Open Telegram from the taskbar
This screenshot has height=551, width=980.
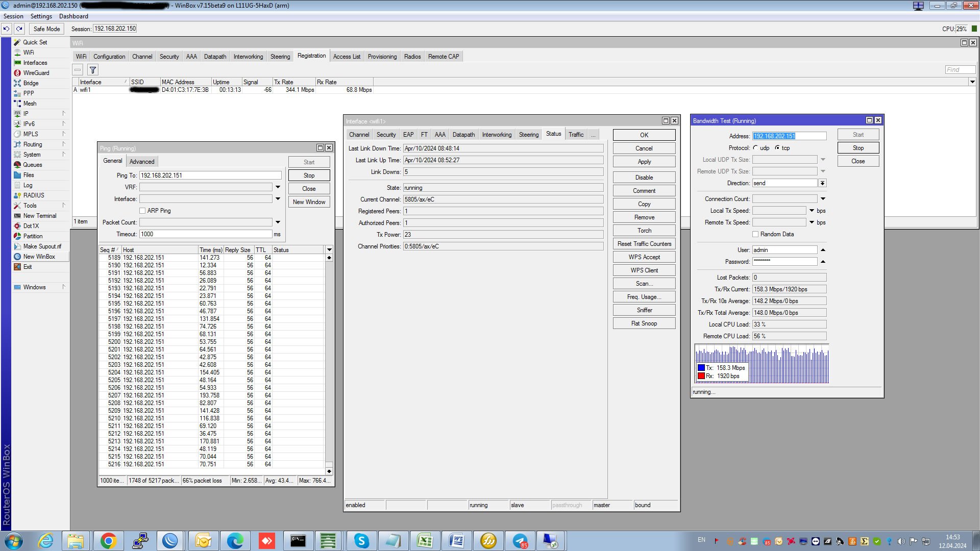(520, 541)
